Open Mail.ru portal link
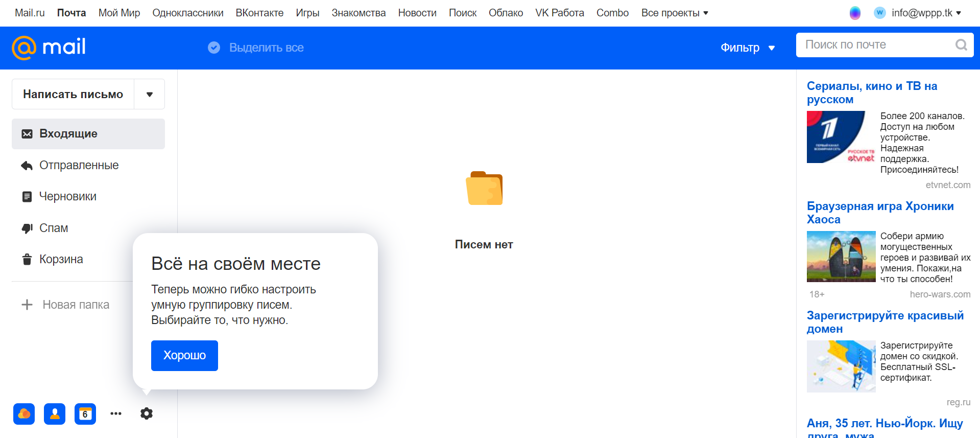980x438 pixels. pyautogui.click(x=30, y=13)
